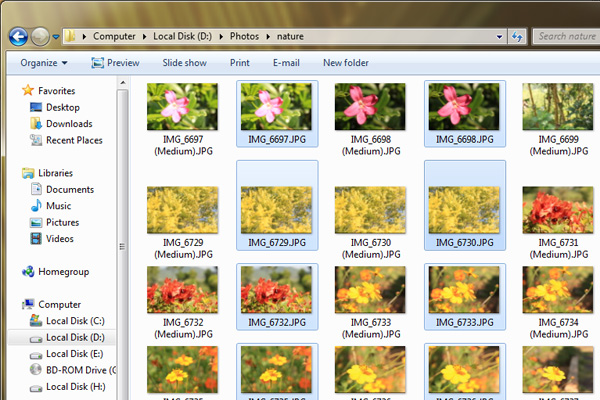Image resolution: width=600 pixels, height=400 pixels.
Task: Open Documents library icon
Action: point(36,189)
